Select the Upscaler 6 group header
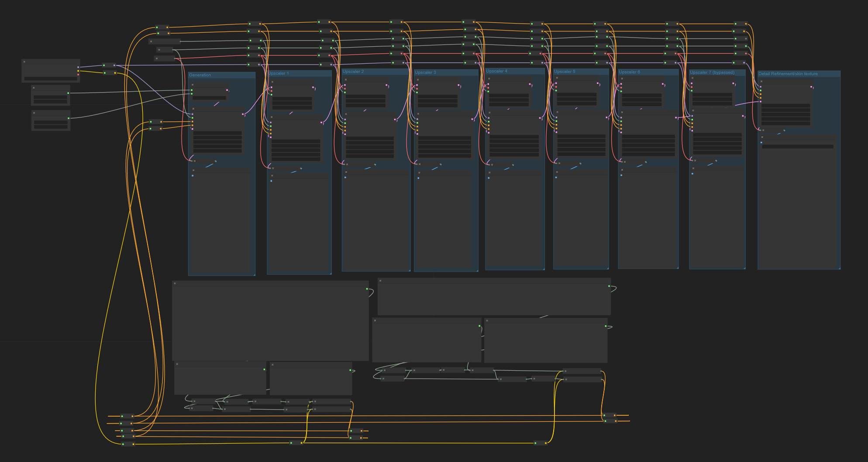Image resolution: width=868 pixels, height=462 pixels. point(630,72)
